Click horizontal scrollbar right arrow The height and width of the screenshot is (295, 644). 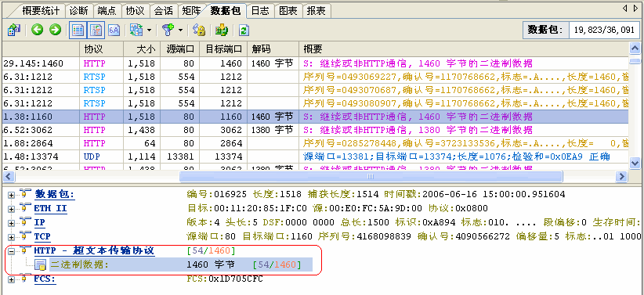click(x=622, y=176)
